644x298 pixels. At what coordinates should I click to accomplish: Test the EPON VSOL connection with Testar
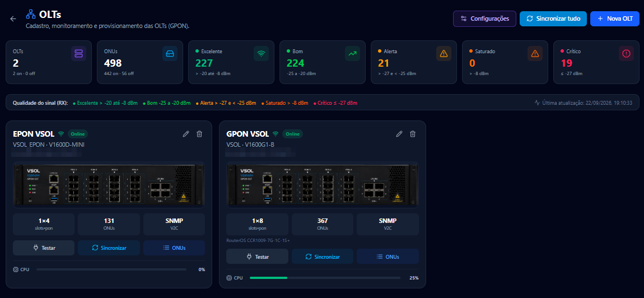44,248
